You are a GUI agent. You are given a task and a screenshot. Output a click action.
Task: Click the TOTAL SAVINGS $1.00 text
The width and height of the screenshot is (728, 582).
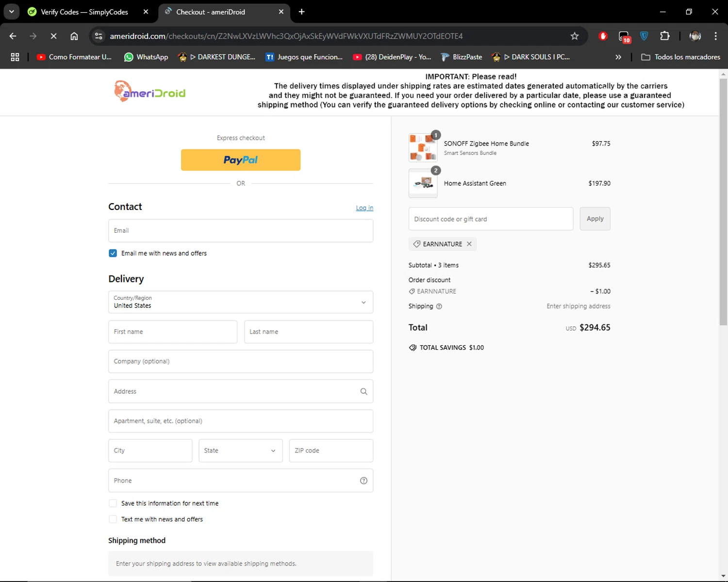452,348
